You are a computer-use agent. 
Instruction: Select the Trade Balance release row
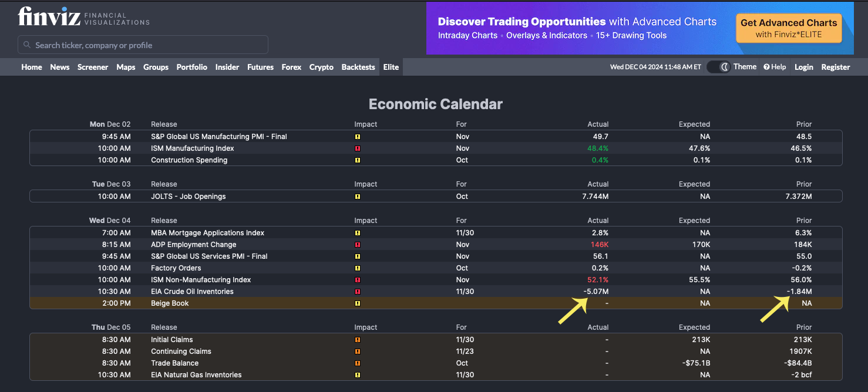(x=175, y=363)
